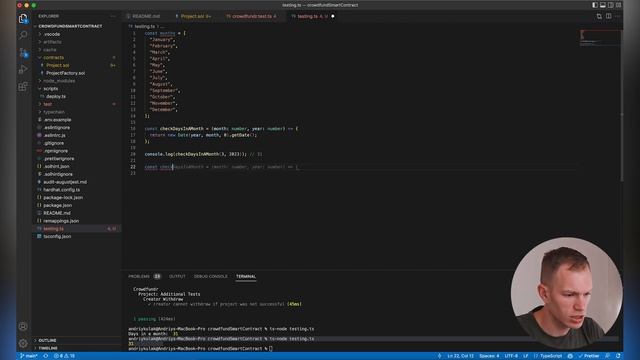Image resolution: width=640 pixels, height=360 pixels.
Task: Open editor more actions ellipsis
Action: 618,16
